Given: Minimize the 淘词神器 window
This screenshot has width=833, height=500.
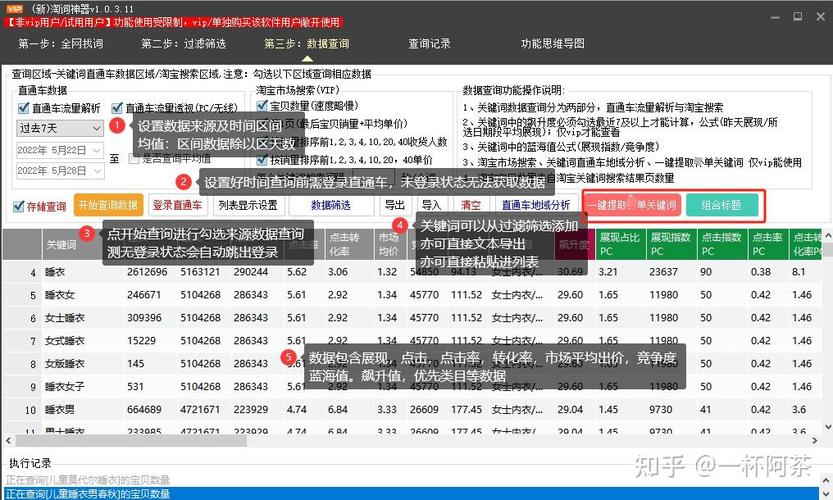Looking at the screenshot, I should click(775, 17).
